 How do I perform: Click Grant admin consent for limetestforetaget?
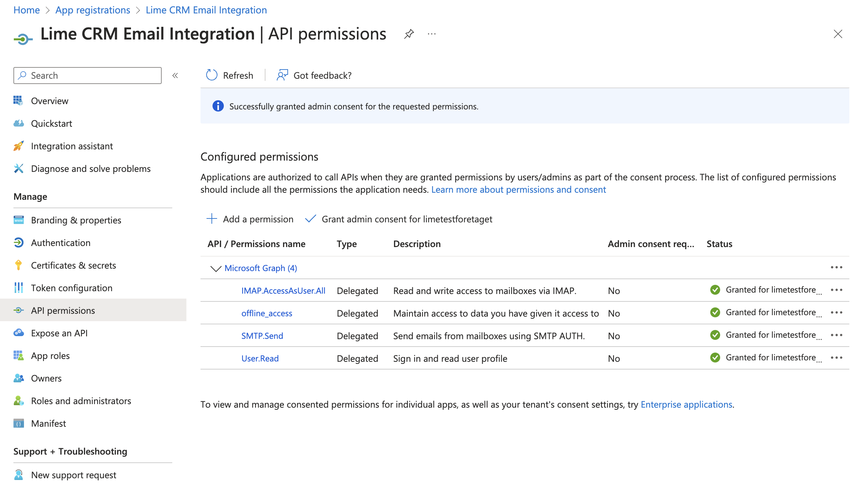pyautogui.click(x=399, y=219)
